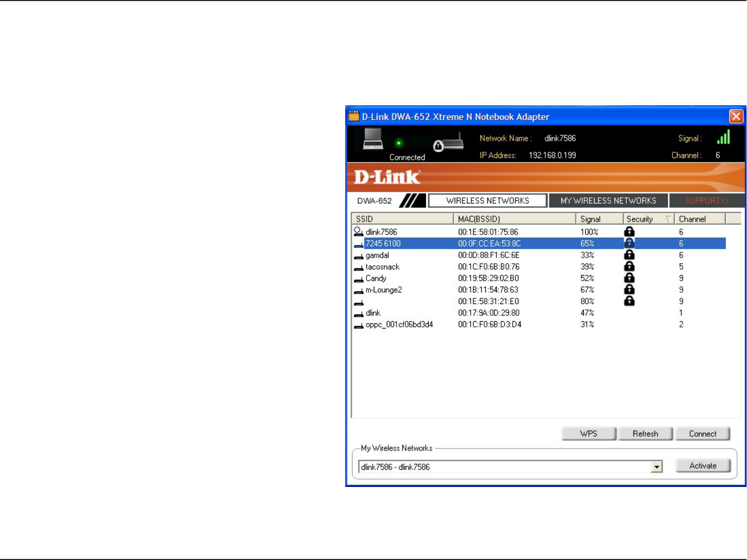Click the DWA-652 model label
Image resolution: width=747 pixels, height=560 pixels.
[x=374, y=201]
